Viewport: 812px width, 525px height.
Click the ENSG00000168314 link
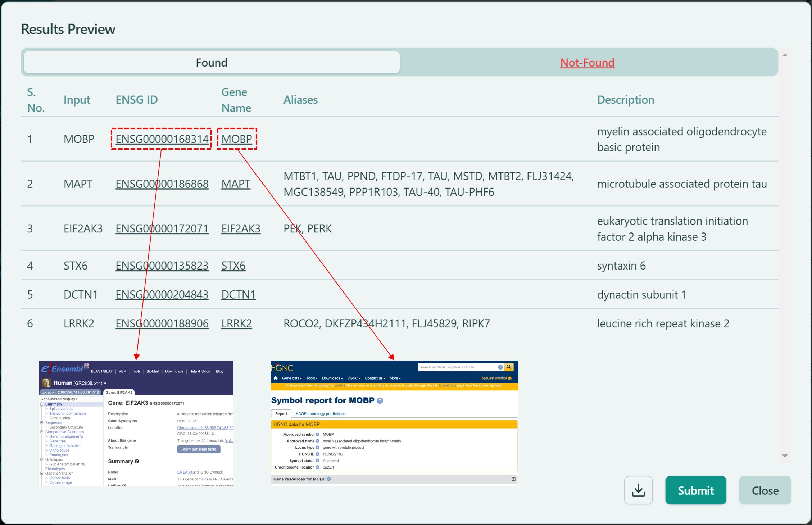[x=162, y=139]
